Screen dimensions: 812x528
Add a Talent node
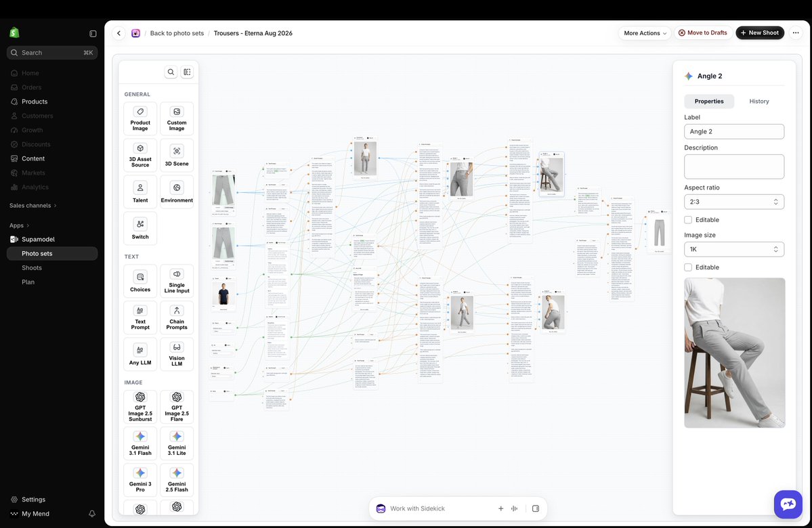point(140,192)
